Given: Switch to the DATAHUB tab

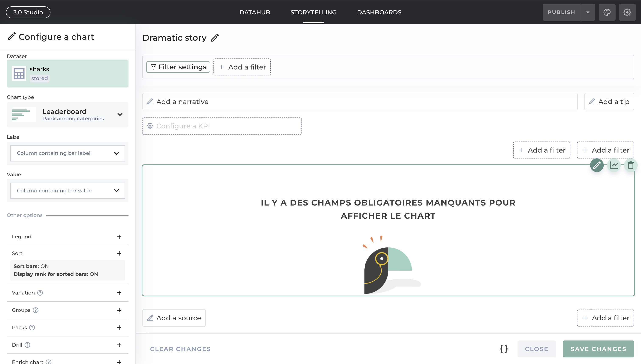Looking at the screenshot, I should click(x=255, y=12).
